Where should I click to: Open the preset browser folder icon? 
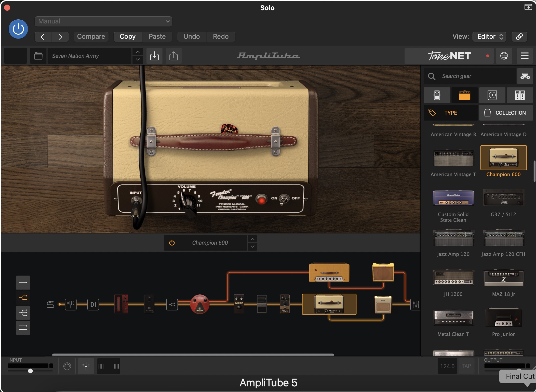pyautogui.click(x=38, y=56)
